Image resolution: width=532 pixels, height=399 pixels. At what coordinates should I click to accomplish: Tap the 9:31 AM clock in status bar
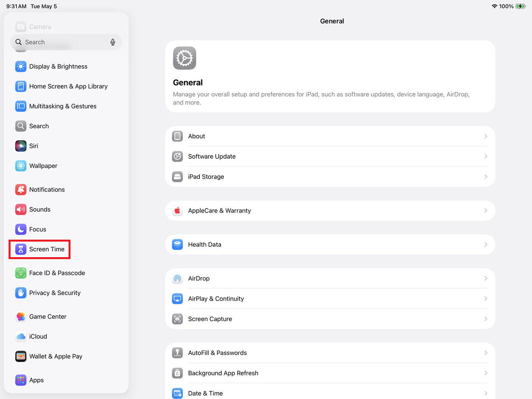point(16,6)
